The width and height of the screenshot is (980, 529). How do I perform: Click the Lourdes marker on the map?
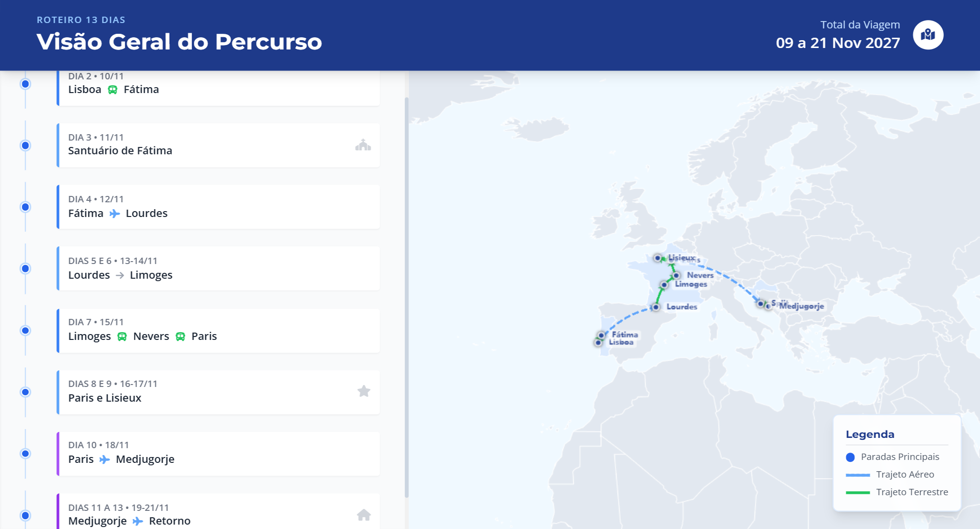point(656,307)
